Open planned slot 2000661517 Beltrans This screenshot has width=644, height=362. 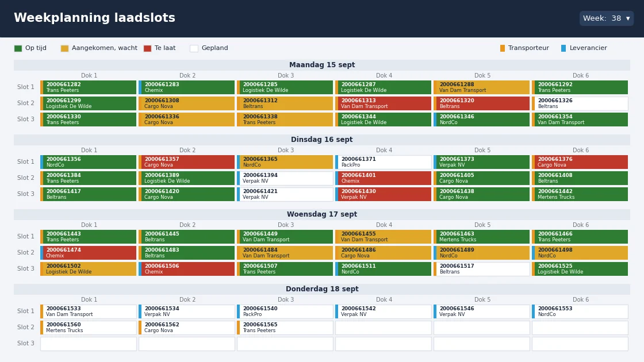point(482,269)
